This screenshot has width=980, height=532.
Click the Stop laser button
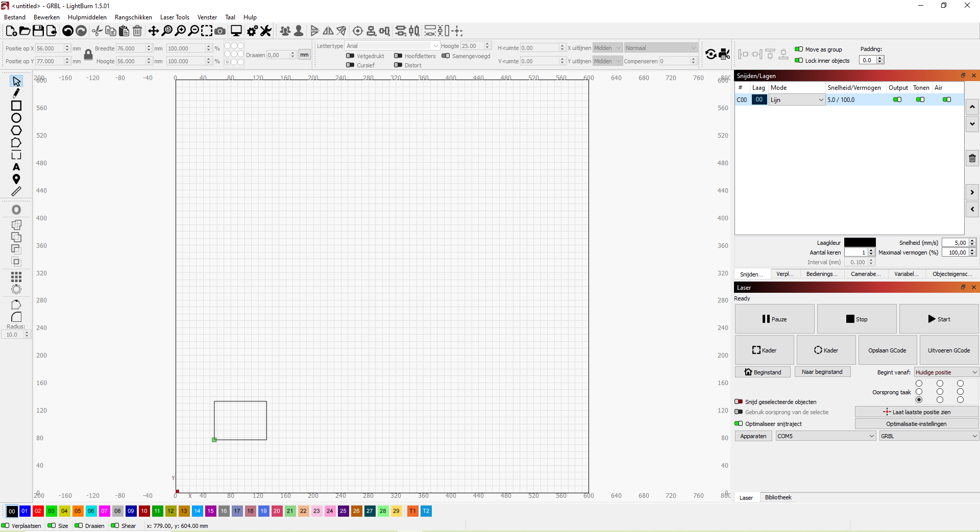click(x=857, y=319)
